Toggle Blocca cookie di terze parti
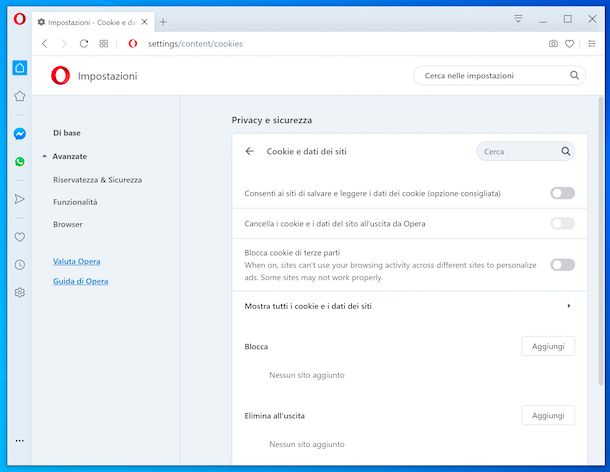Viewport: 610px width, 472px height. (x=563, y=265)
